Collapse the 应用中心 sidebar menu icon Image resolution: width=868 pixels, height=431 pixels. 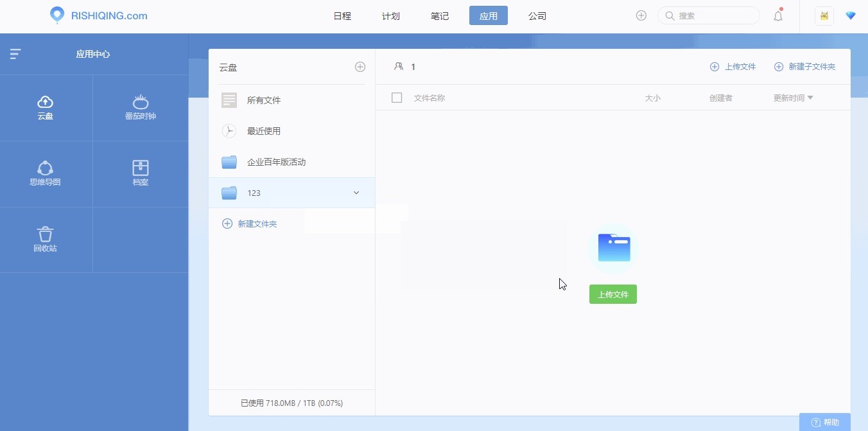[15, 54]
